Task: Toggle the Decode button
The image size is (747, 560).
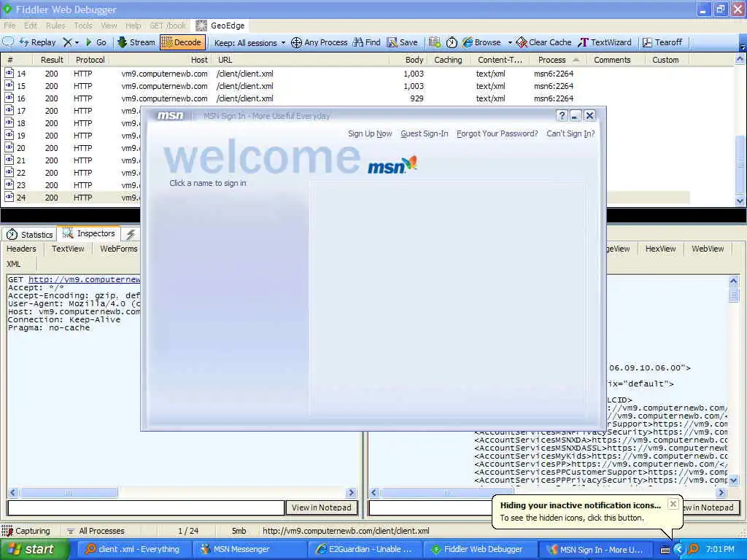Action: click(182, 42)
